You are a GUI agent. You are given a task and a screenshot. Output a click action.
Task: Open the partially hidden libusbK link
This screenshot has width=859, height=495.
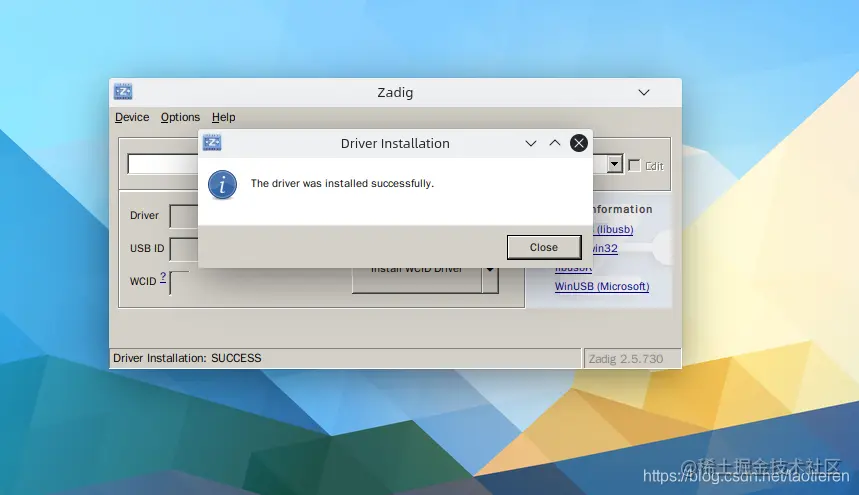(x=573, y=269)
